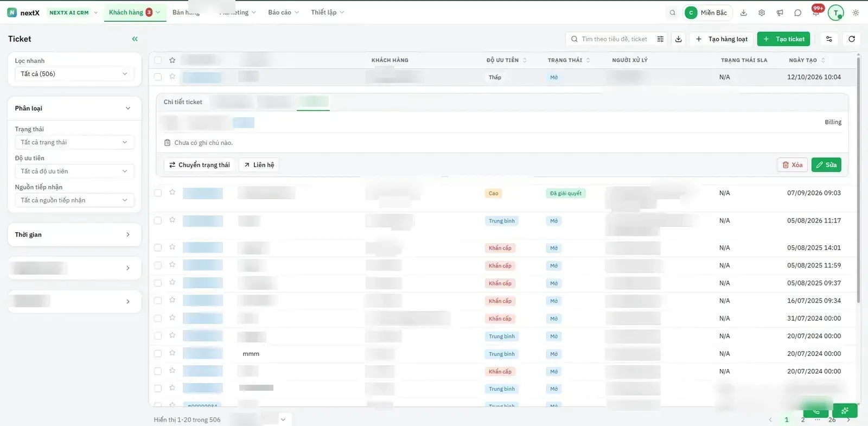Click the nextX logo

tap(24, 12)
